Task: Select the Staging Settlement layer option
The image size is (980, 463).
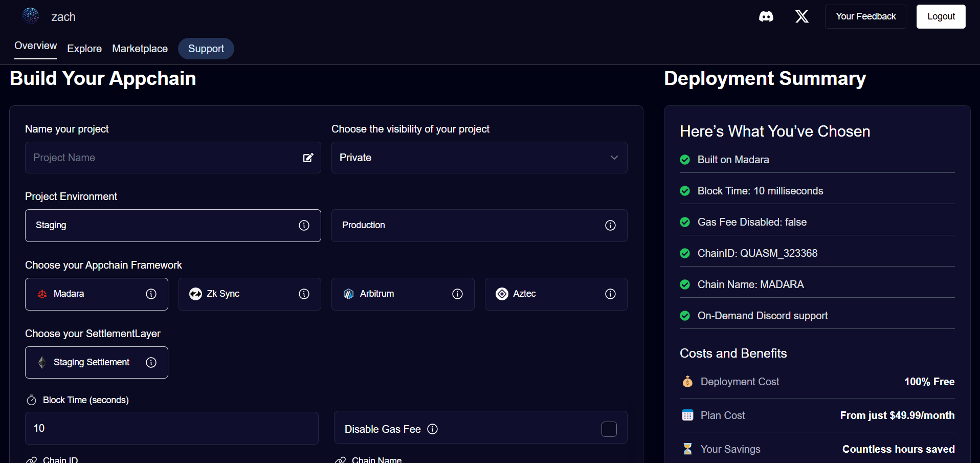Action: pos(97,363)
